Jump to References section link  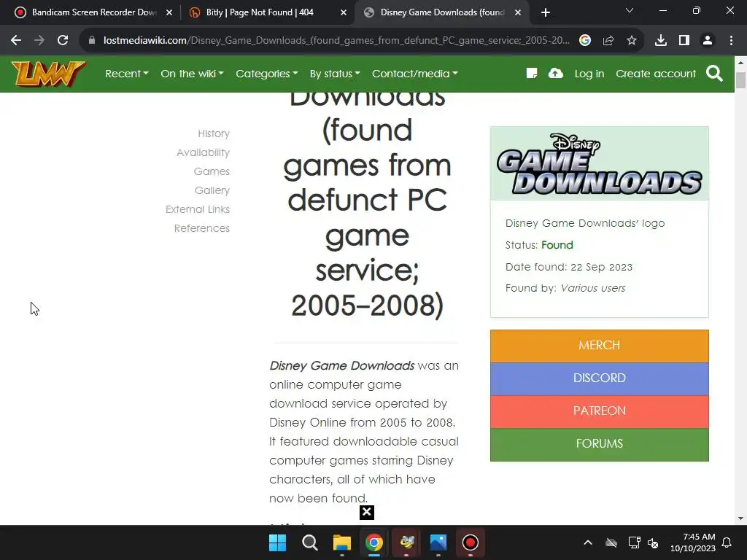click(201, 228)
